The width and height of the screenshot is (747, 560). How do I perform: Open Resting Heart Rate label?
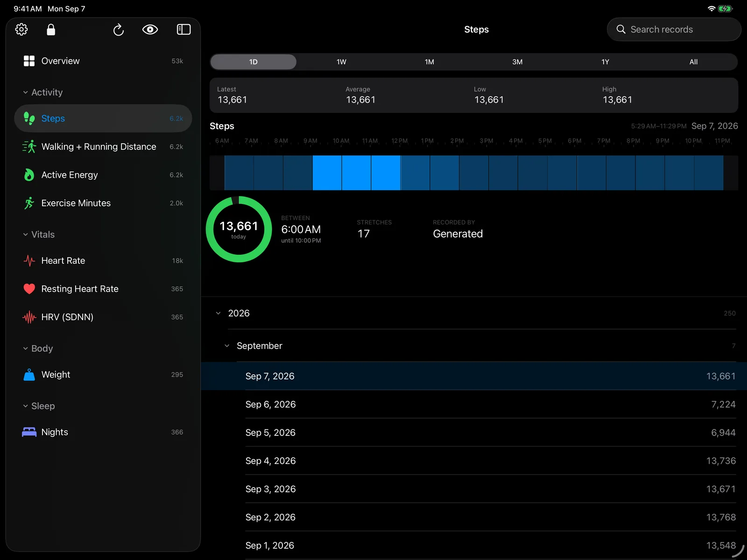[x=80, y=289]
